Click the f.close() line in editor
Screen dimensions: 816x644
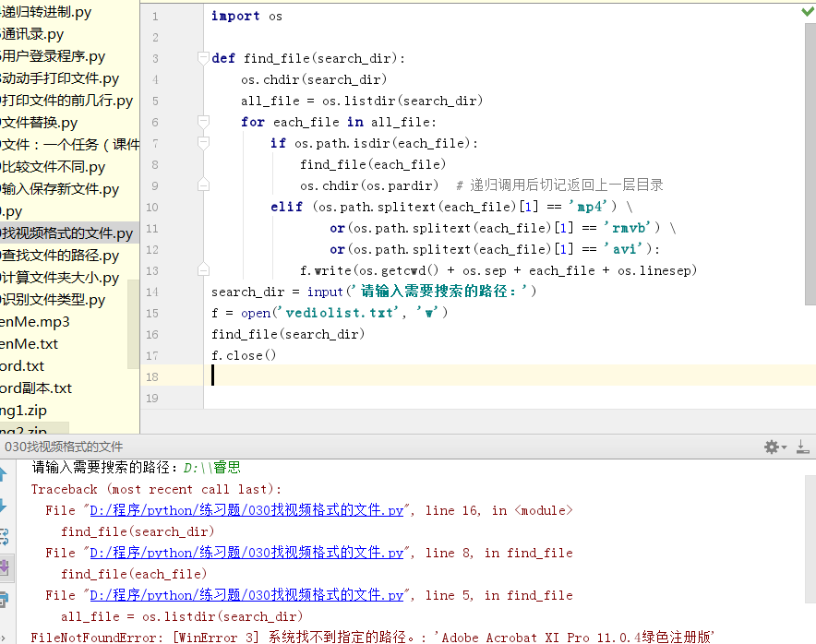[x=244, y=355]
